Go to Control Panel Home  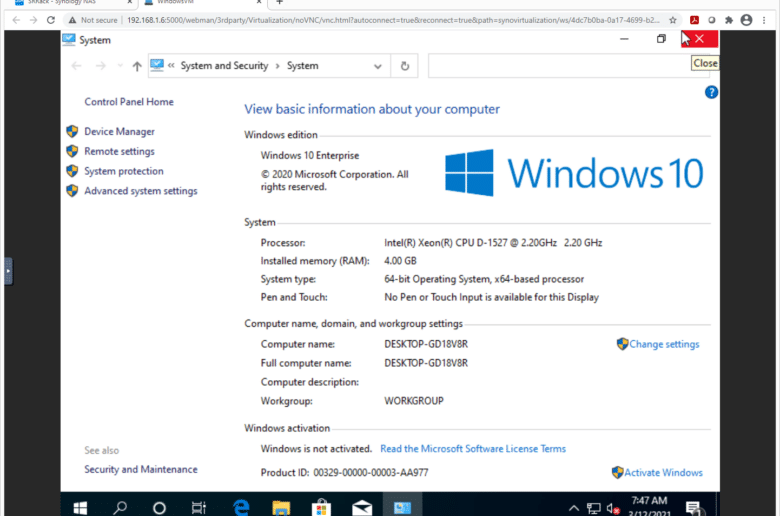pos(129,102)
